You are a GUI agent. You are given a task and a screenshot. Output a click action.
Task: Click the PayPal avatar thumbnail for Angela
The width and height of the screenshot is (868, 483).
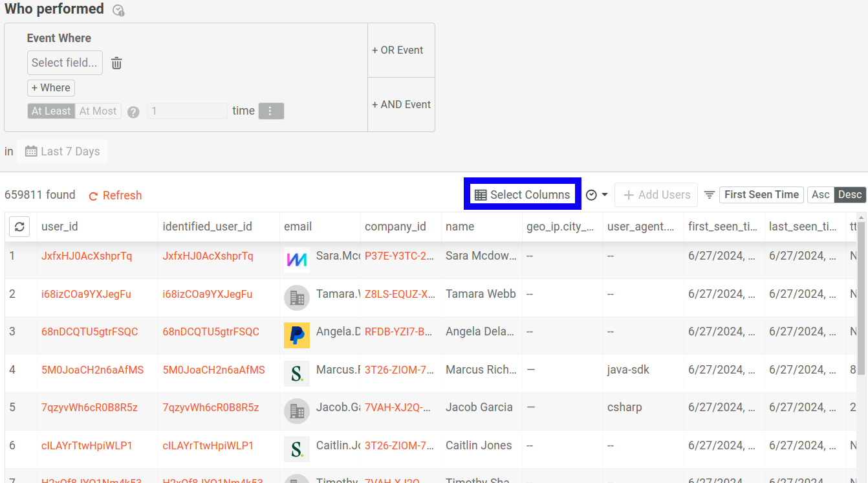pos(296,335)
